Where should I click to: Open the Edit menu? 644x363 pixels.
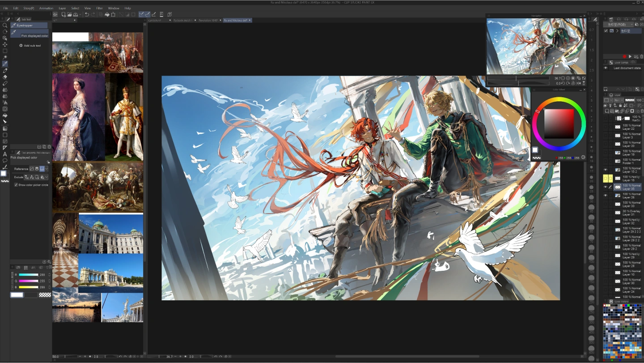coord(16,8)
